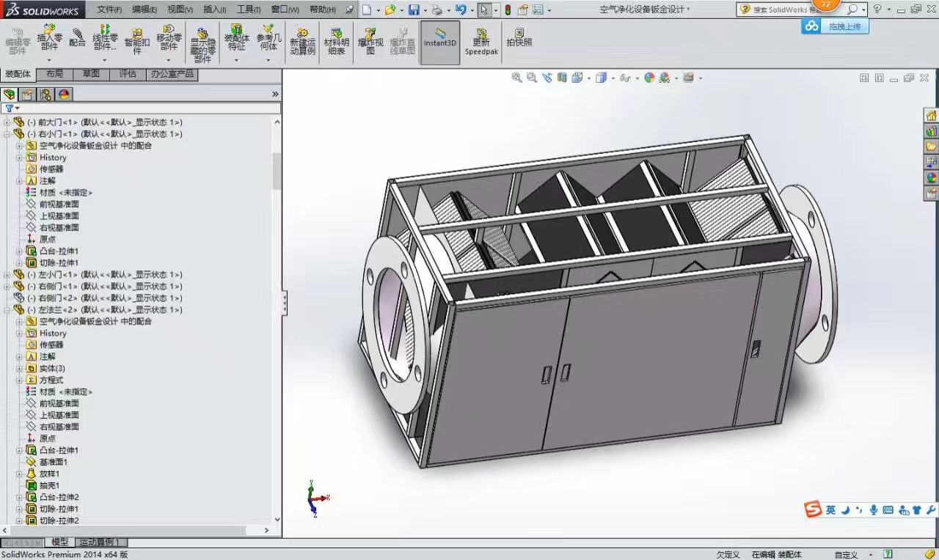Screen dimensions: 939x560
Task: Click the 拖拽上传 upload button
Action: coord(836,26)
